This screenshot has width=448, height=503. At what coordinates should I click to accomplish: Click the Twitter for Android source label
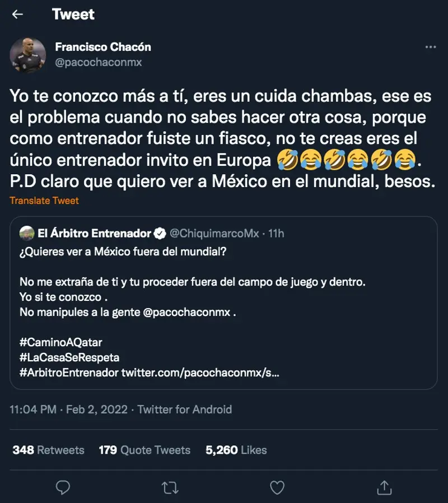tap(185, 409)
